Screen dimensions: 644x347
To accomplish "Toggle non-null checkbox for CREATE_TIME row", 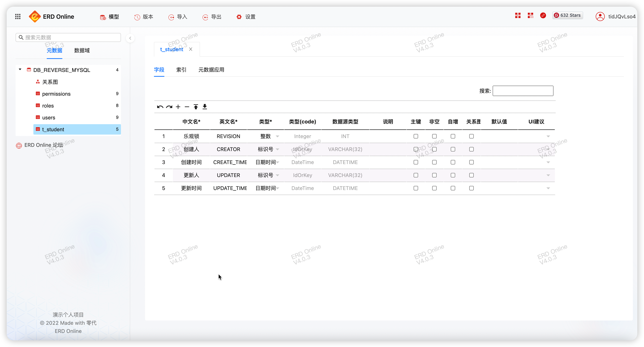I will 434,162.
